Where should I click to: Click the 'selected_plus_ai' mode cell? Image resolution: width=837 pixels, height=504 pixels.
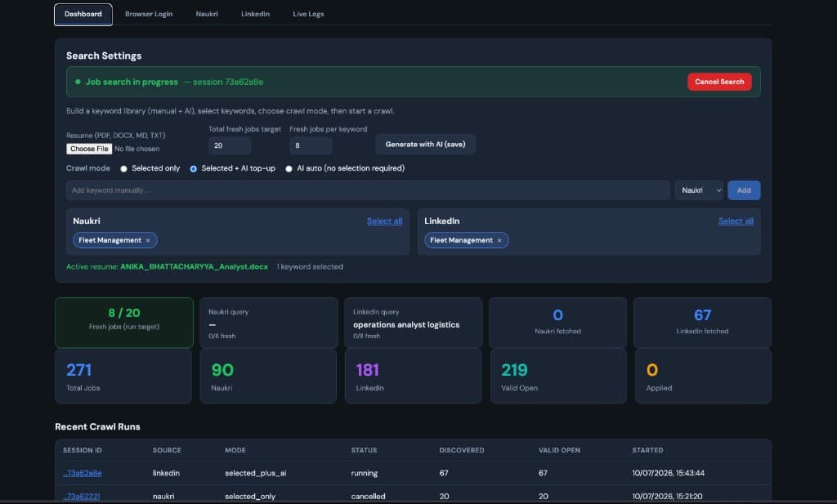(256, 473)
